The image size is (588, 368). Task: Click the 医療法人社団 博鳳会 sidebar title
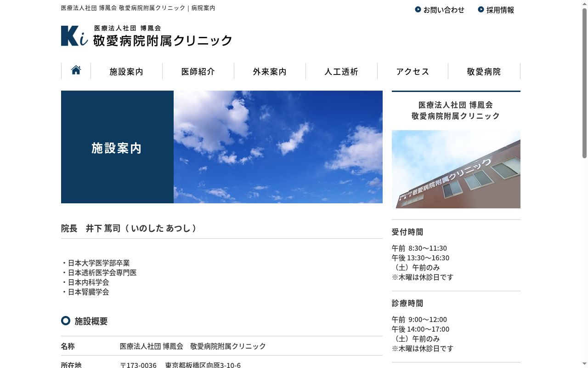click(456, 105)
